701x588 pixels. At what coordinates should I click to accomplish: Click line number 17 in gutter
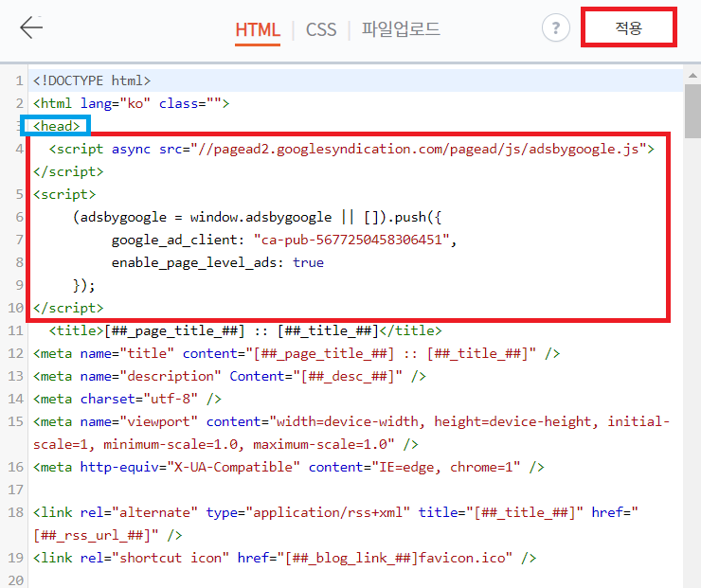click(x=15, y=490)
